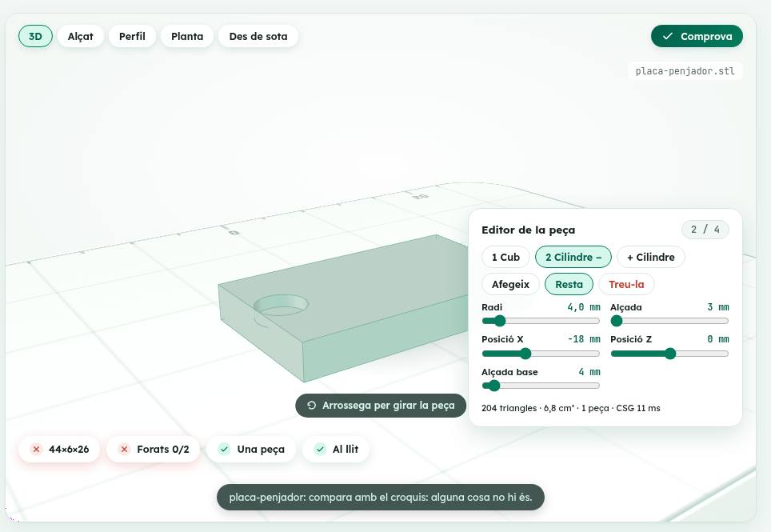
Task: Switch to the Alçat view
Action: click(80, 36)
